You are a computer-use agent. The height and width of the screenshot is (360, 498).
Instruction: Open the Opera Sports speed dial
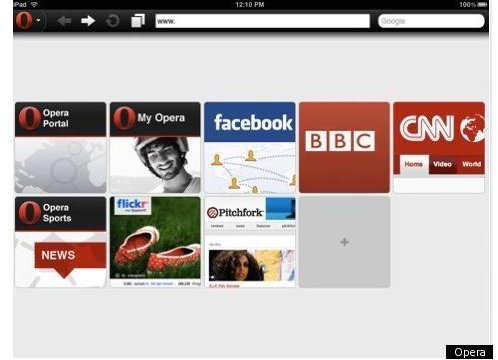coord(61,242)
